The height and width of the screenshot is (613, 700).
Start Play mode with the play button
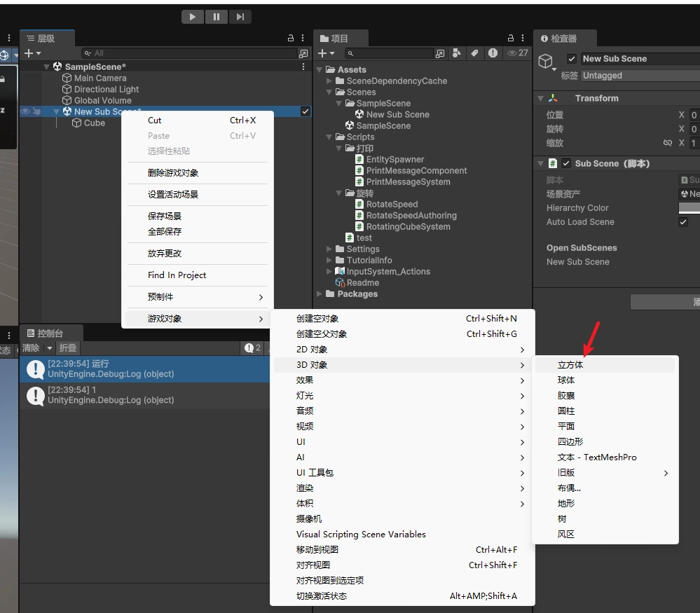coord(193,17)
